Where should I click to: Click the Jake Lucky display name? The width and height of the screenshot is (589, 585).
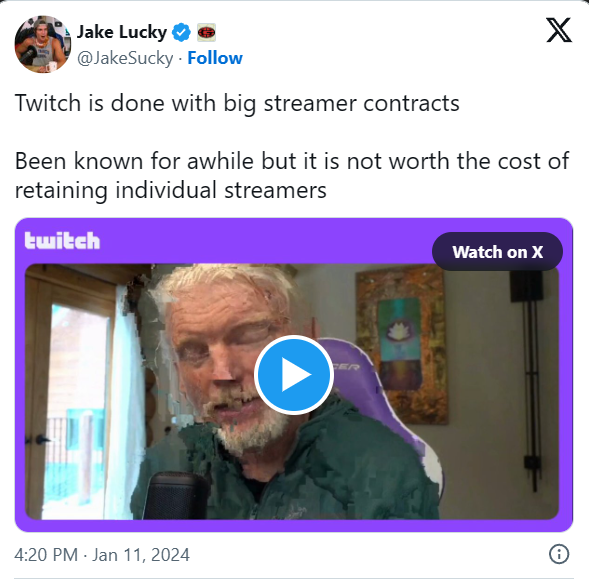[x=122, y=32]
